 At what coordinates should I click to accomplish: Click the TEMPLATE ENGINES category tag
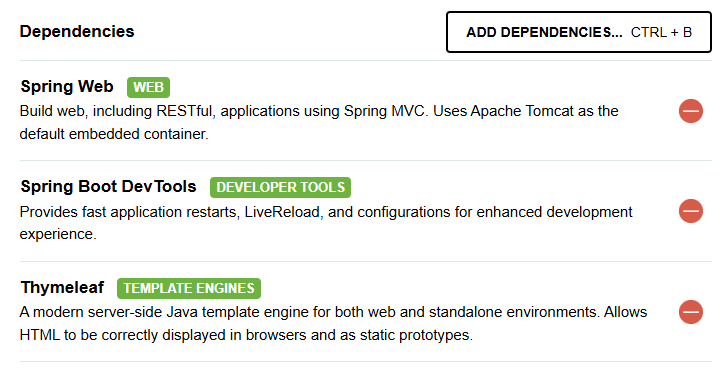(189, 288)
